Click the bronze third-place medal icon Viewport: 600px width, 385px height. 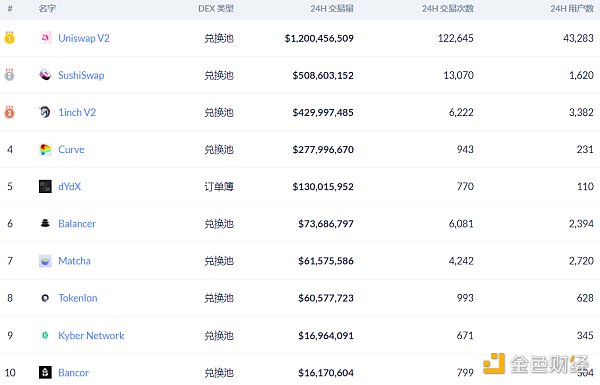[x=10, y=112]
